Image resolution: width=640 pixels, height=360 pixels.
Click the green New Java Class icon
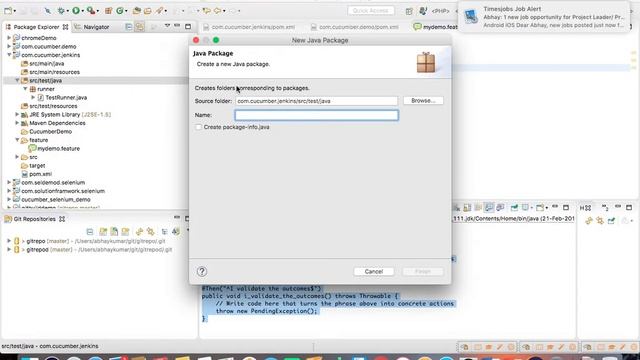pyautogui.click(x=120, y=11)
